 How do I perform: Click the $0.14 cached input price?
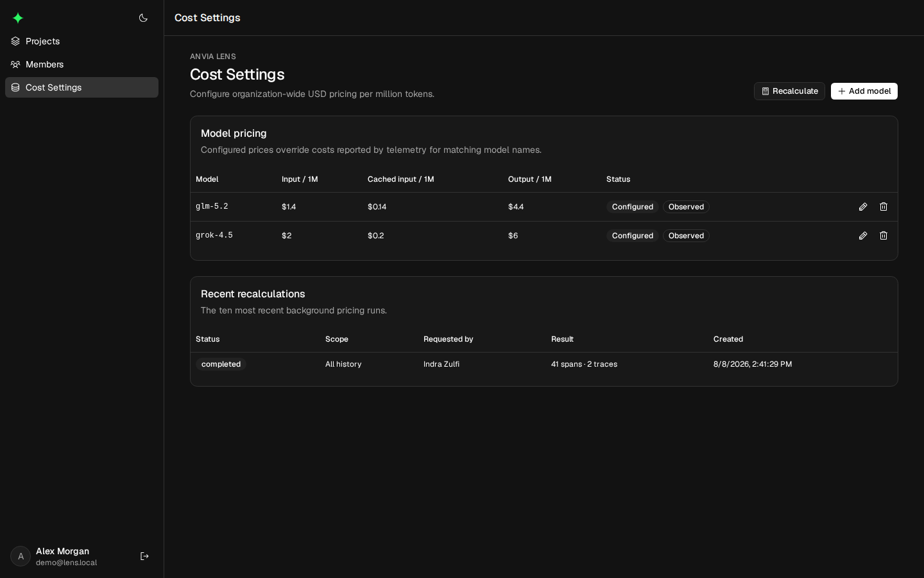tap(377, 207)
